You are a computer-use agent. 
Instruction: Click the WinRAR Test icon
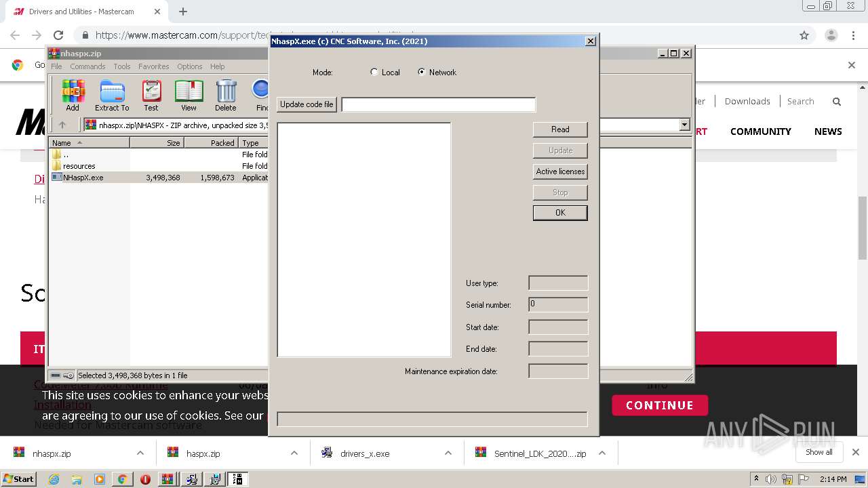[x=151, y=95]
